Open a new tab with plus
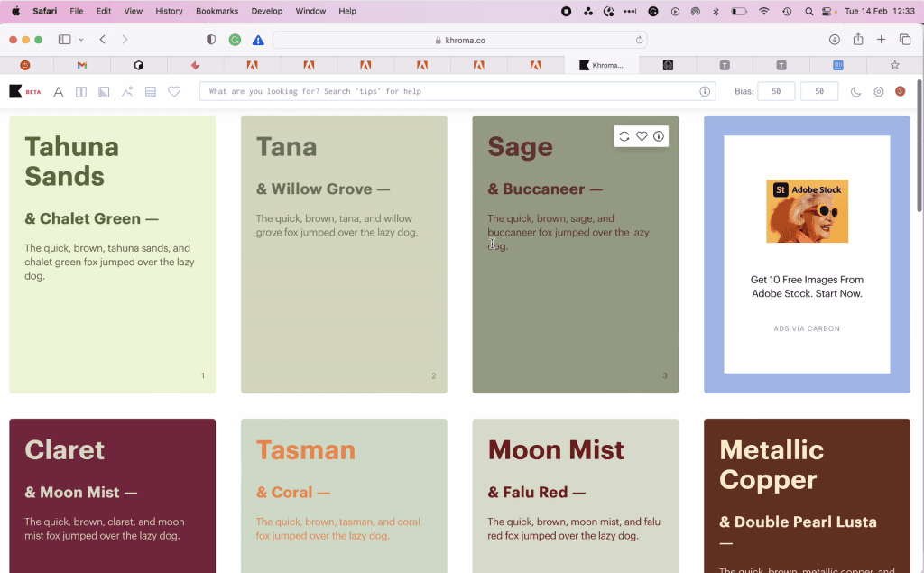This screenshot has height=573, width=924. click(881, 40)
